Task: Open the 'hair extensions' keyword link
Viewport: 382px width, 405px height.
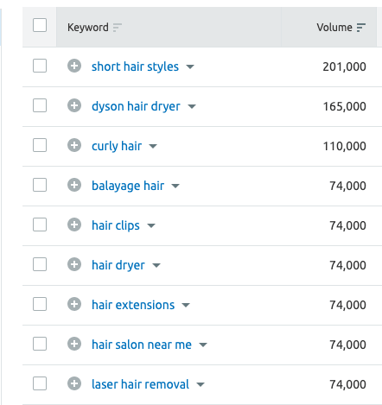Action: tap(133, 305)
